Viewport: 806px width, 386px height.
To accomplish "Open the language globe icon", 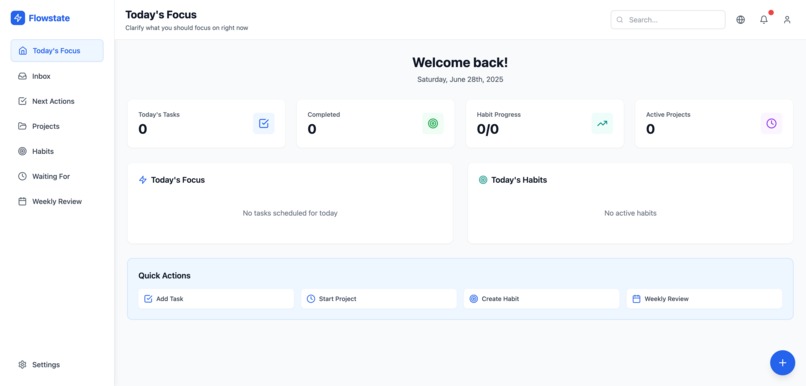I will pyautogui.click(x=741, y=20).
